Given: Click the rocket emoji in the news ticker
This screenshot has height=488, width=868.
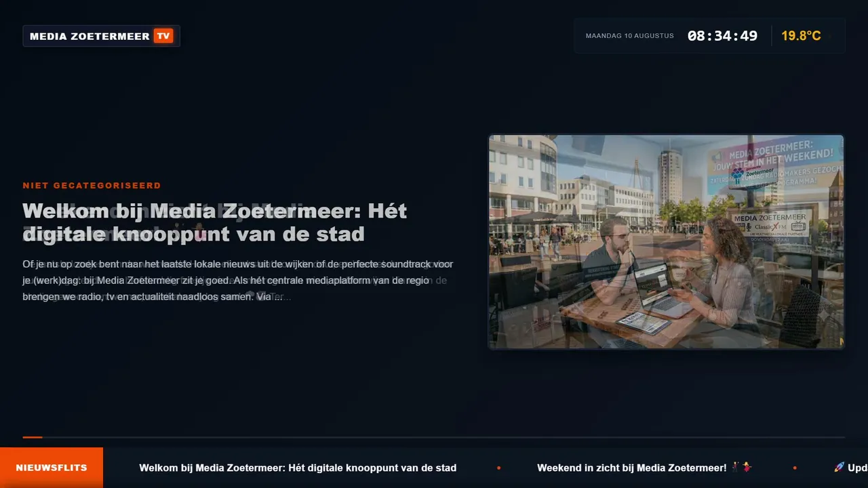Looking at the screenshot, I should coord(839,467).
